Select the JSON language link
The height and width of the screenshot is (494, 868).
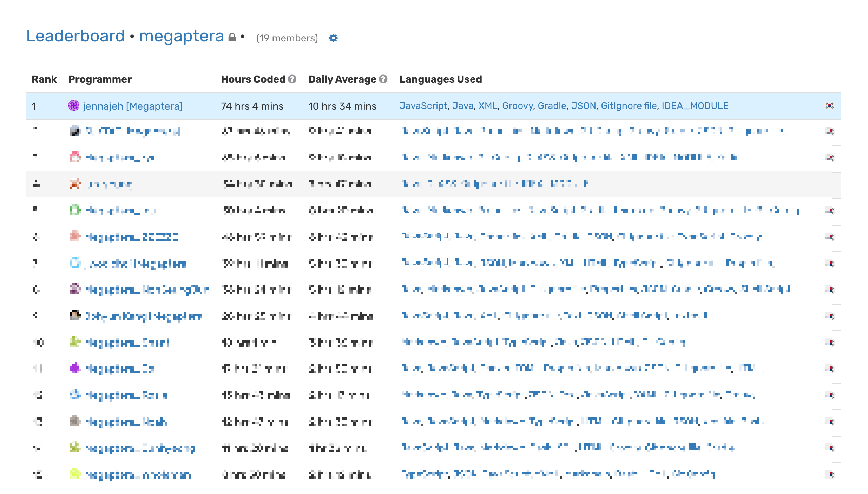[583, 106]
